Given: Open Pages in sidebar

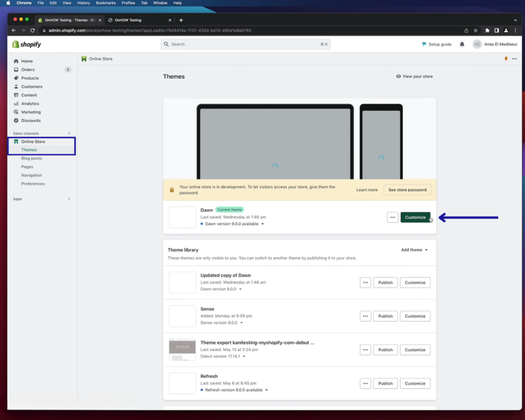Looking at the screenshot, I should pos(27,167).
